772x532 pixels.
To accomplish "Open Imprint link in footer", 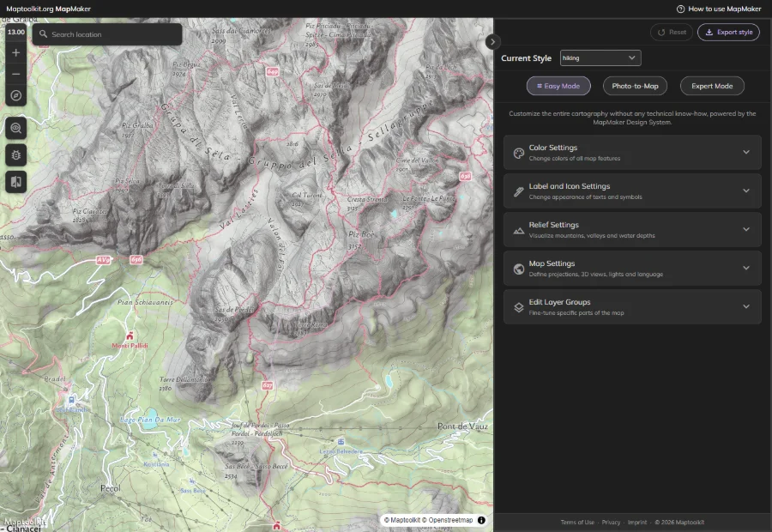I will [x=637, y=523].
